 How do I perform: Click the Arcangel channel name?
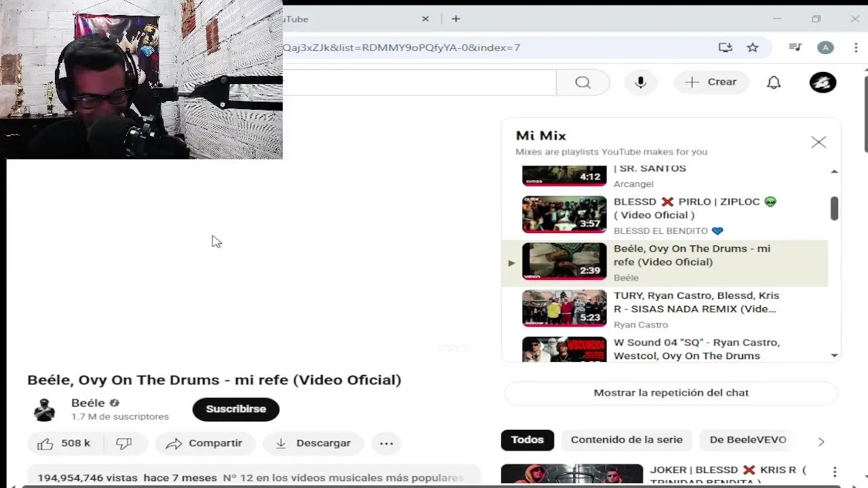tap(633, 184)
